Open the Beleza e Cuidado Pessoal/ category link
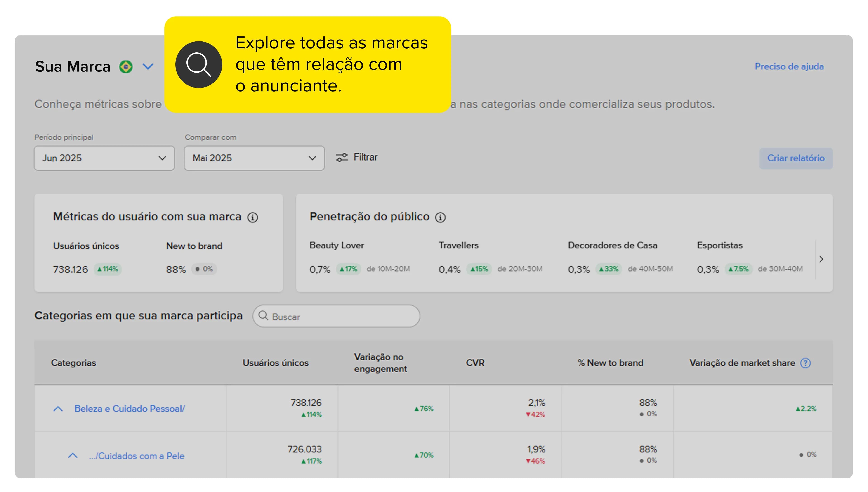Viewport: 868px width, 492px height. [130, 409]
